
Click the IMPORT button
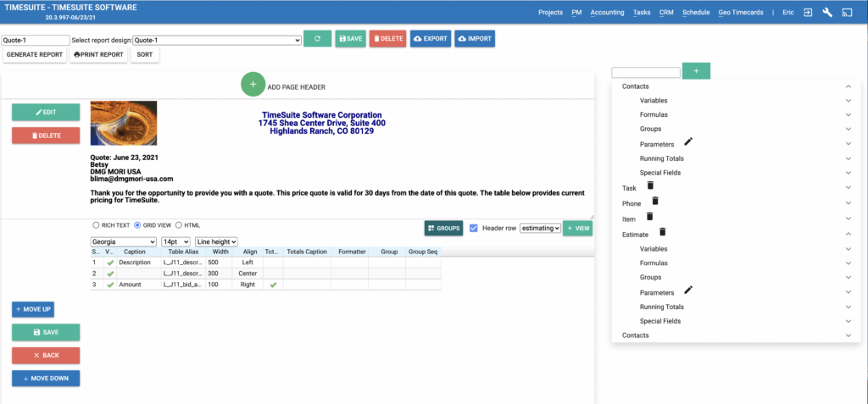click(x=475, y=39)
